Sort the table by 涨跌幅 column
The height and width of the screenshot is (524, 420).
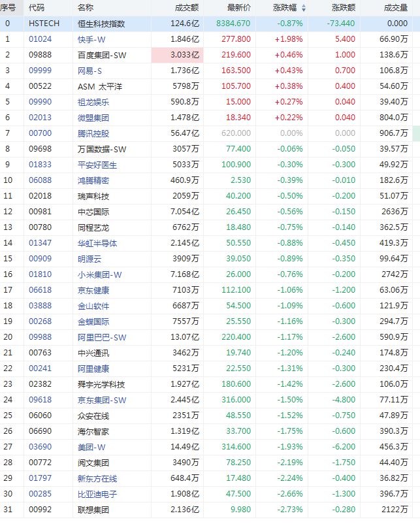tap(284, 8)
